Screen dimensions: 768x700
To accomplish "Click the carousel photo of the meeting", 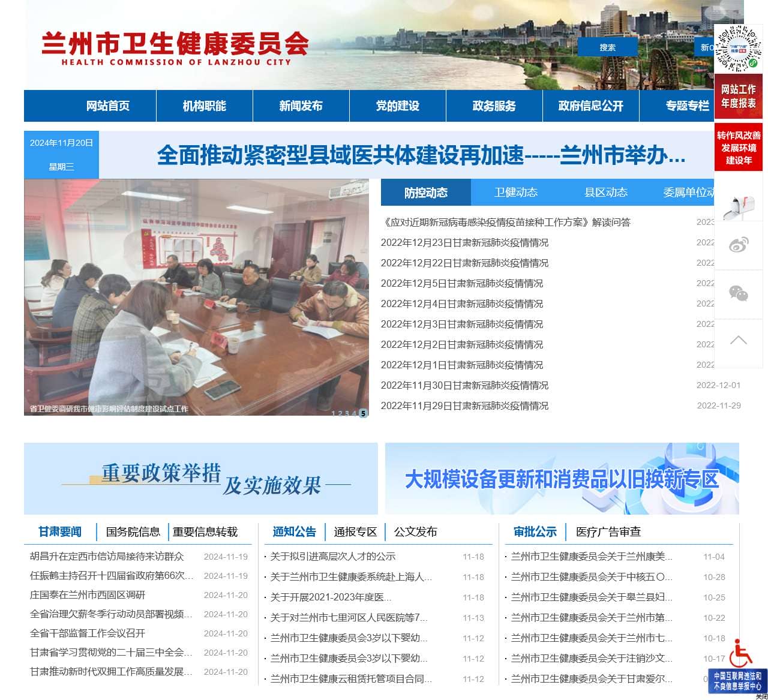I will (196, 298).
